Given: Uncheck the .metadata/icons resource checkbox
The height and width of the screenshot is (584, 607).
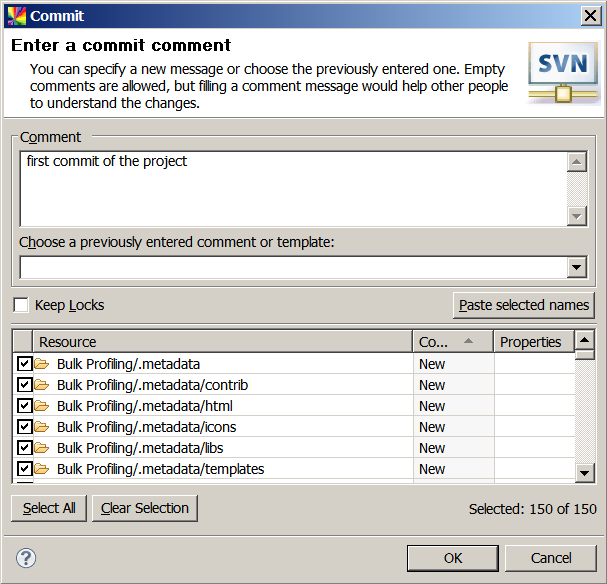Looking at the screenshot, I should point(24,427).
